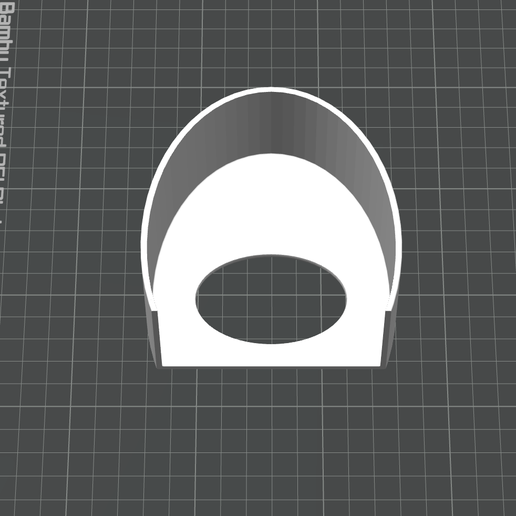The width and height of the screenshot is (516, 516).
Task: Click the bottom-right corner of the white face
Action: pyautogui.click(x=379, y=365)
